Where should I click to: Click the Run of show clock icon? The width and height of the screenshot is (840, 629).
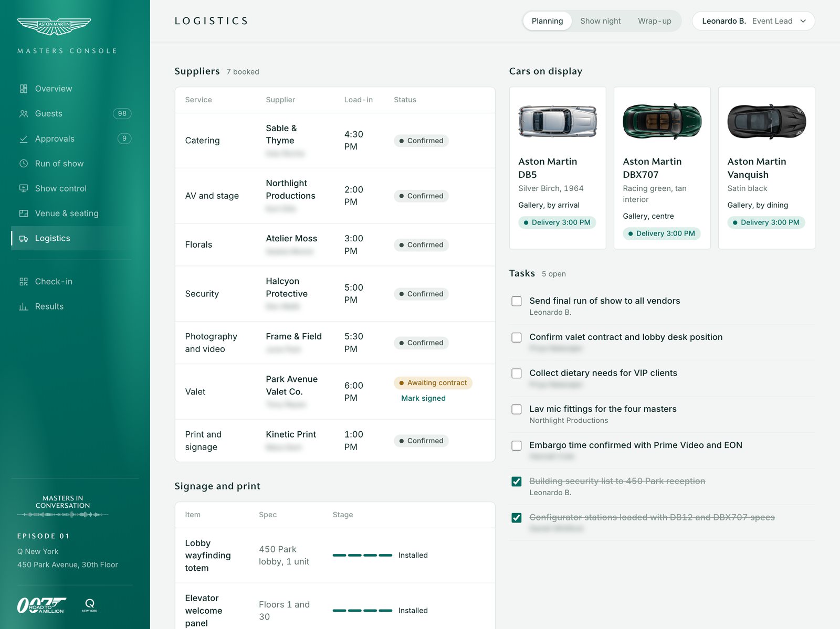pyautogui.click(x=24, y=164)
